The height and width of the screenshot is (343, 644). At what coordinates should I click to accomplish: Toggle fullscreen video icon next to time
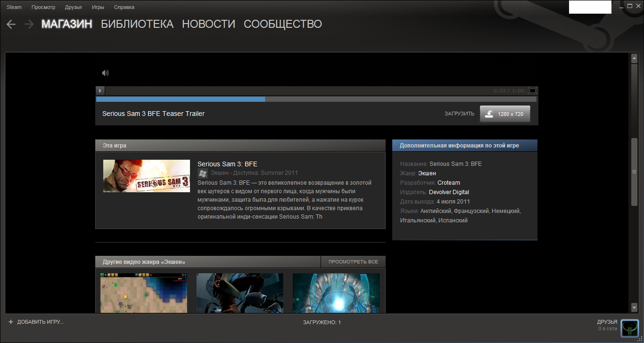coord(532,90)
